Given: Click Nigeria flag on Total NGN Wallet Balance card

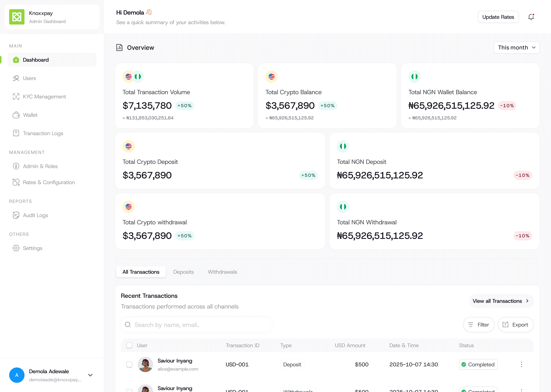Looking at the screenshot, I should (x=414, y=77).
